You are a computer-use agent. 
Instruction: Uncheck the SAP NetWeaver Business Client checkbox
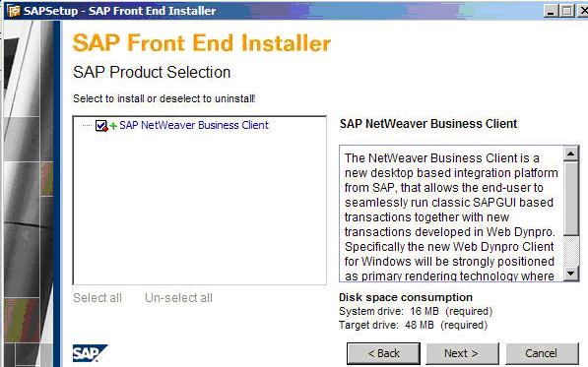click(x=100, y=126)
